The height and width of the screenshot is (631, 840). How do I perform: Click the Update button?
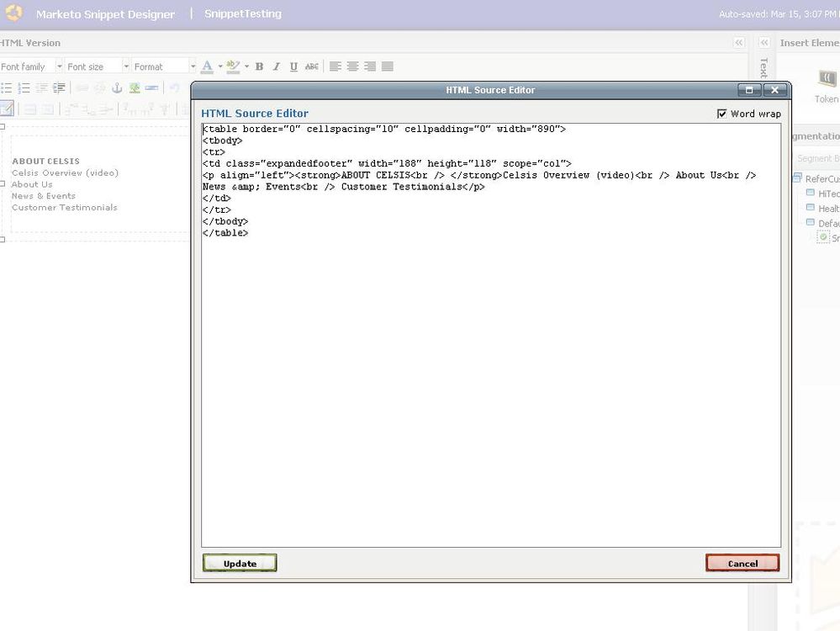coord(240,564)
